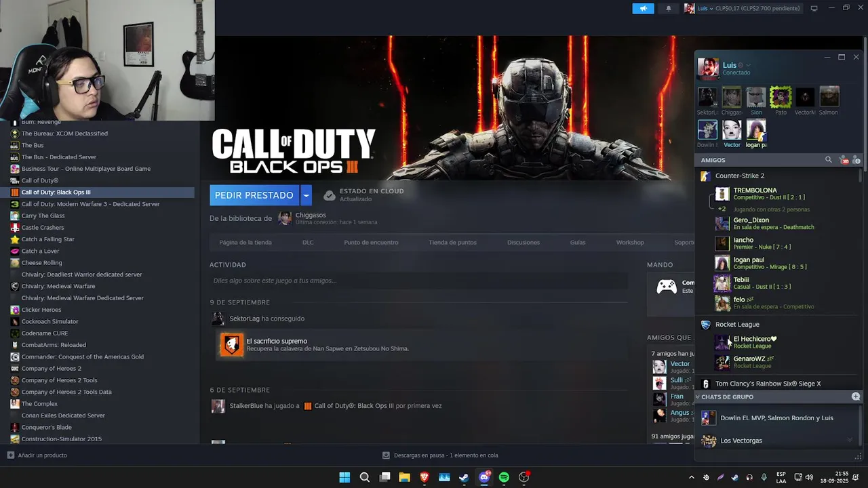Add a friend using the plus person icon

[856, 160]
